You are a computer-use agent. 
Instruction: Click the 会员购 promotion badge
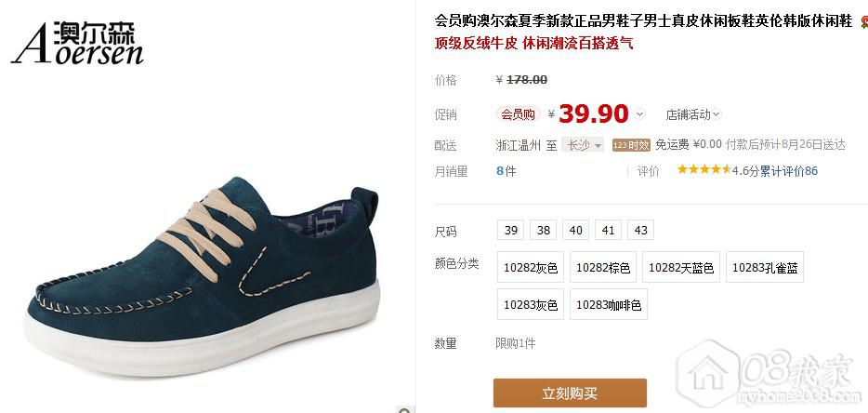(x=519, y=114)
